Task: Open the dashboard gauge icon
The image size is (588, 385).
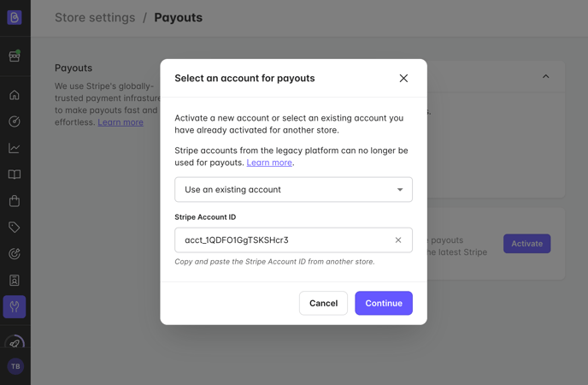Action: pyautogui.click(x=15, y=121)
